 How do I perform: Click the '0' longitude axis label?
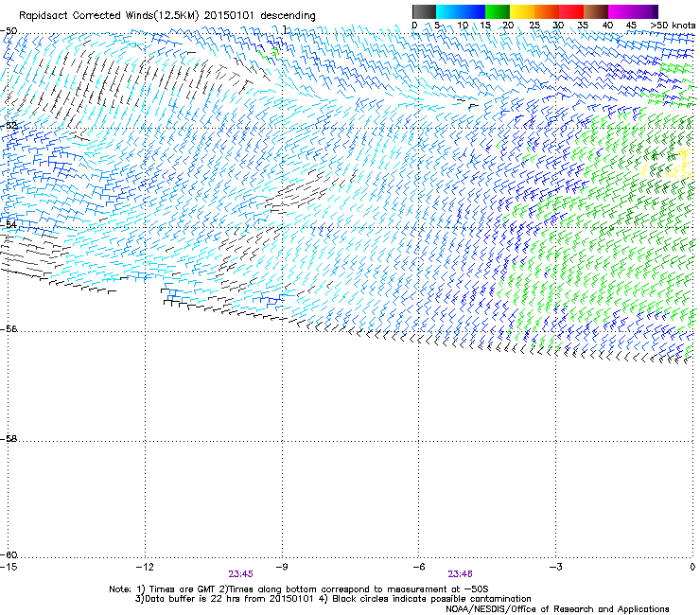pos(692,567)
